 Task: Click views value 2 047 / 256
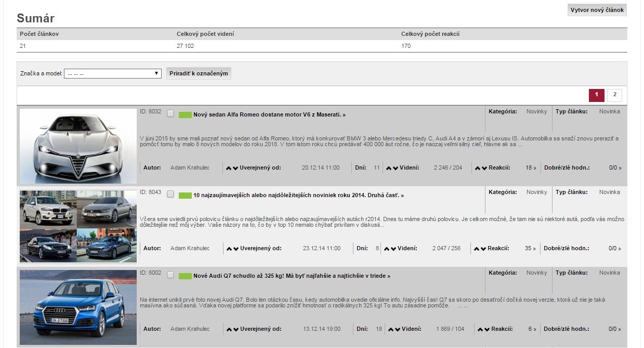(x=446, y=249)
